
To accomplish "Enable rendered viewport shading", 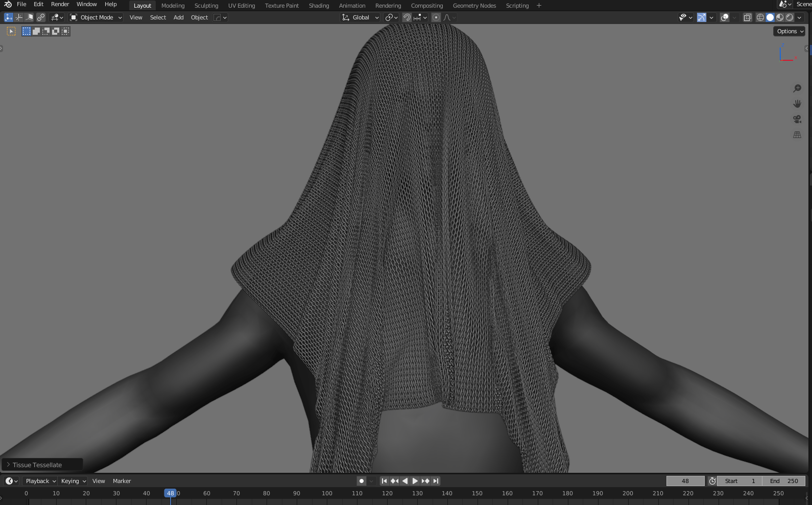I will 790,17.
